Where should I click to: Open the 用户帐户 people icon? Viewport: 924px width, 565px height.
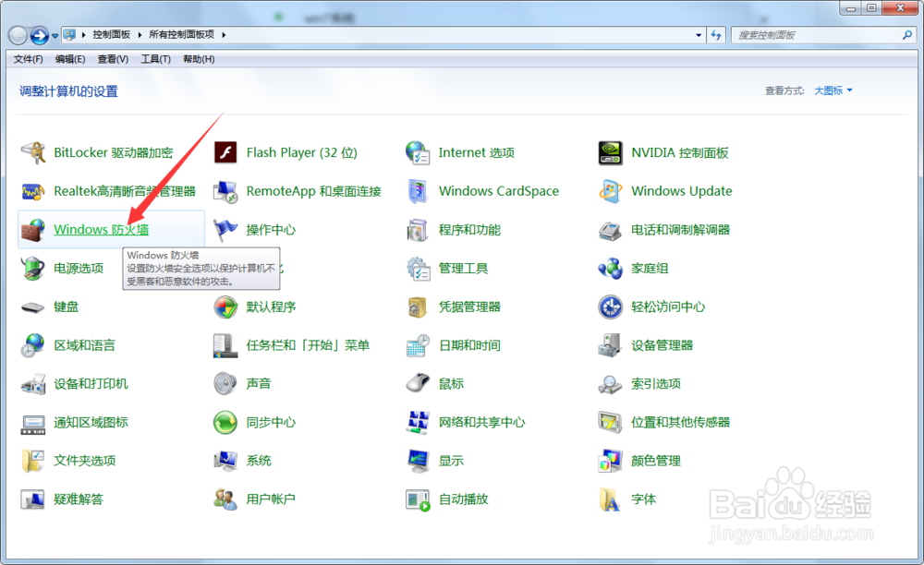[225, 499]
